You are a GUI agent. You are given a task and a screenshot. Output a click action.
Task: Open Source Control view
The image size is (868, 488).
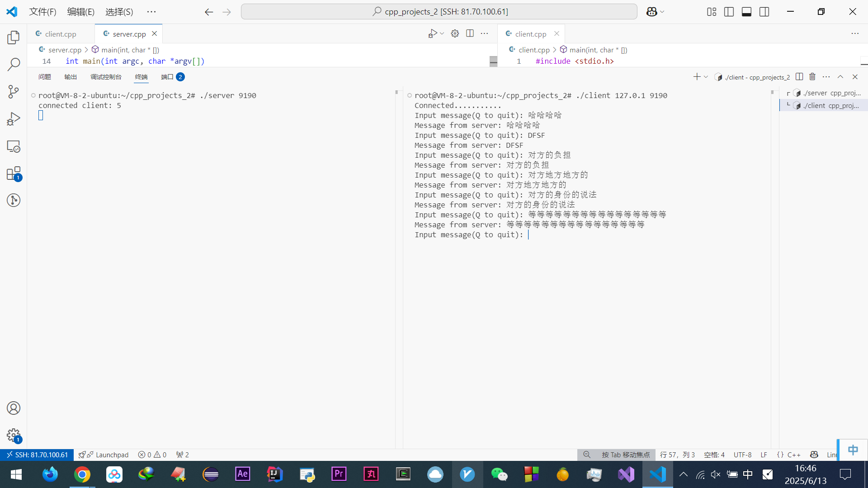14,92
